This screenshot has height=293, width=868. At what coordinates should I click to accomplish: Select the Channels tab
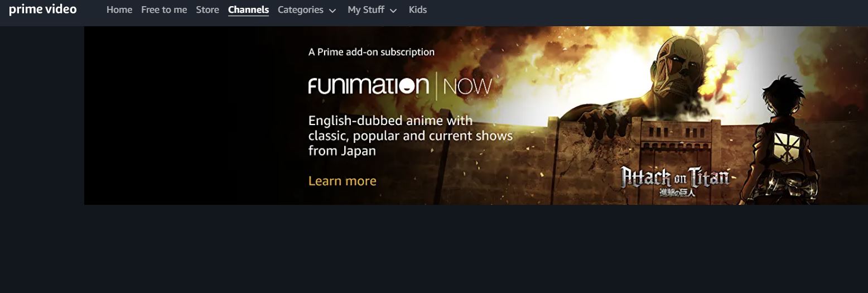tap(248, 9)
